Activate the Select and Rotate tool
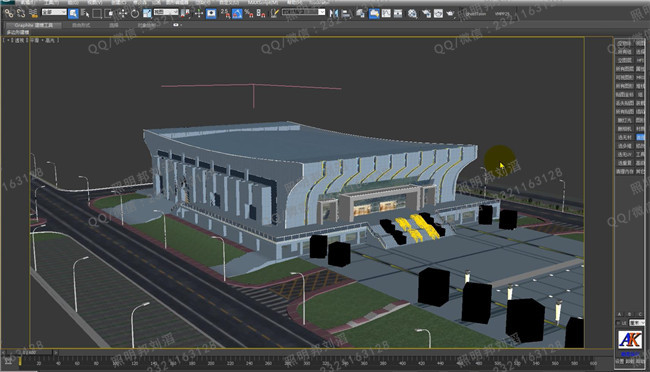 pyautogui.click(x=135, y=13)
